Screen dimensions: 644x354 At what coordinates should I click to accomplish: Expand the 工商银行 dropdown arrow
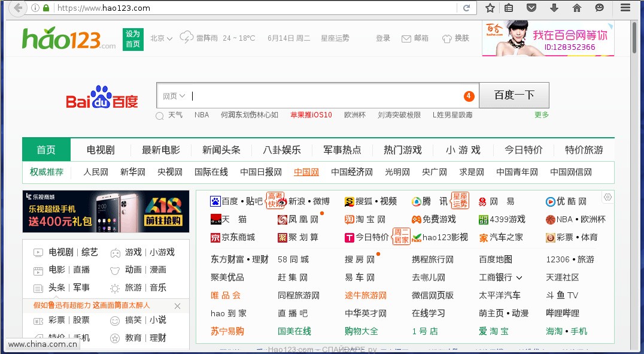tap(519, 278)
